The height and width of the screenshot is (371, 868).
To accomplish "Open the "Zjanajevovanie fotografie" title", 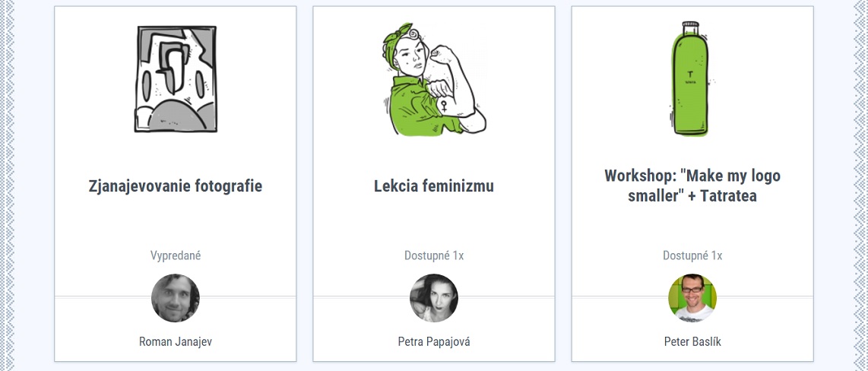I will pos(176,185).
